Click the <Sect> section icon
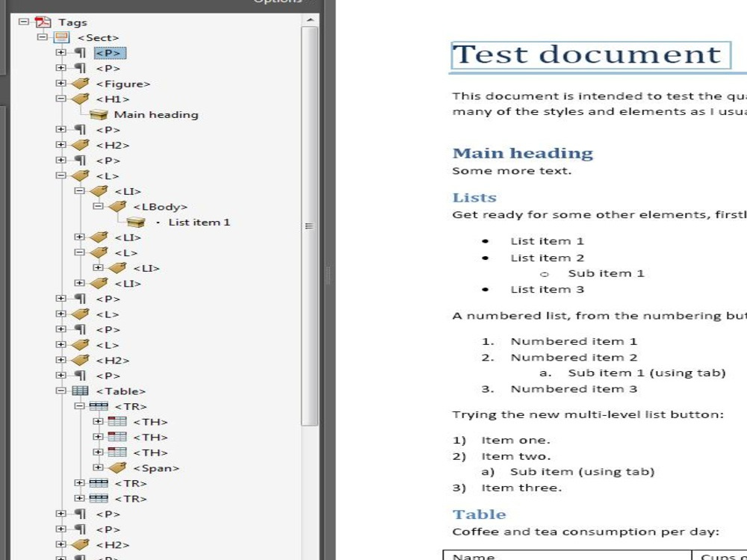This screenshot has height=560, width=747. pos(61,37)
